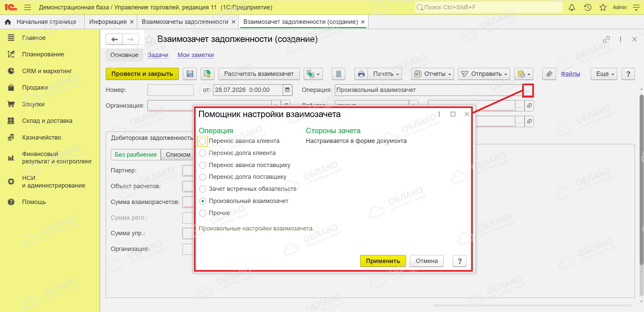Screen dimensions: 644x312
Task: Select Произвольный взаимозачет option
Action: (x=203, y=201)
